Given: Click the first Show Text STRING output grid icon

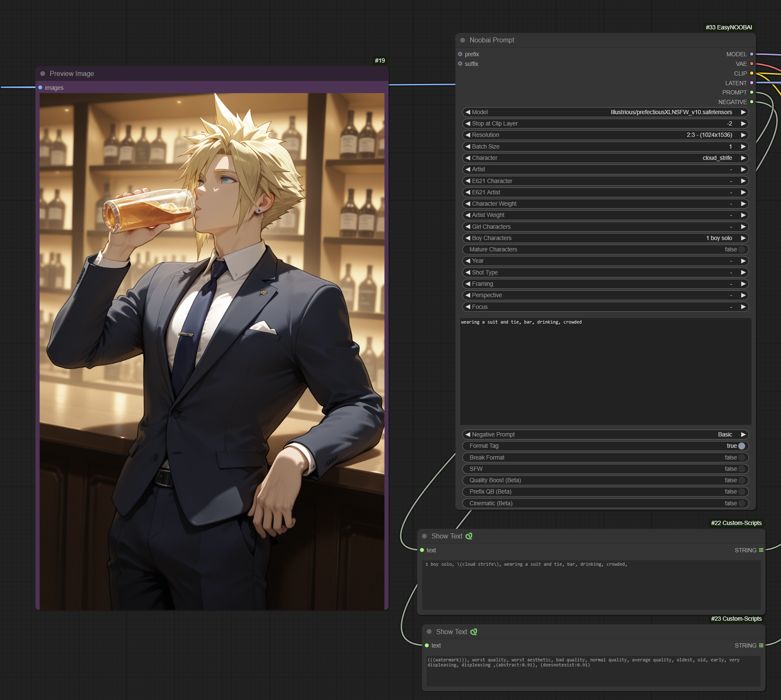Looking at the screenshot, I should [761, 550].
